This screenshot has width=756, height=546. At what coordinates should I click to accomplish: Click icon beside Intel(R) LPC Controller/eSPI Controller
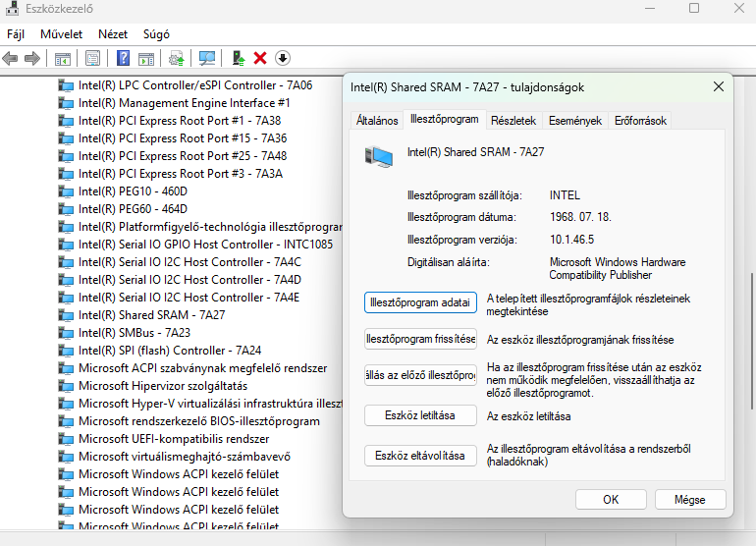[66, 85]
